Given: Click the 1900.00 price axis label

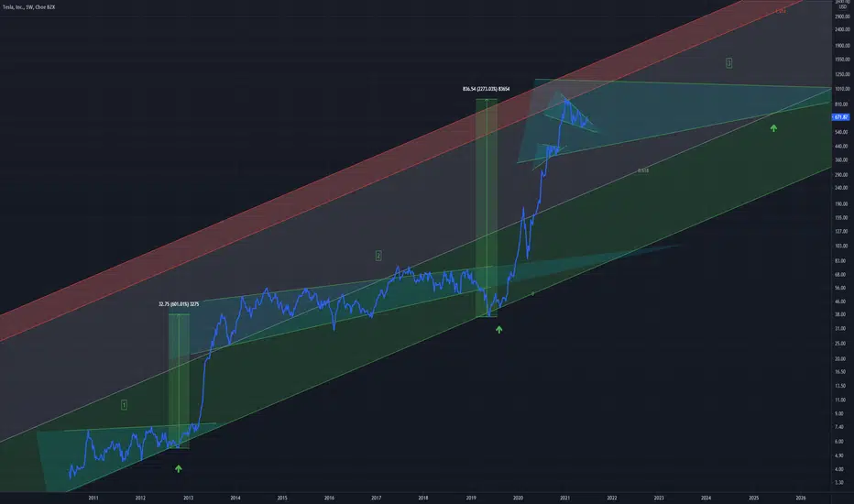Looking at the screenshot, I should 843,46.
